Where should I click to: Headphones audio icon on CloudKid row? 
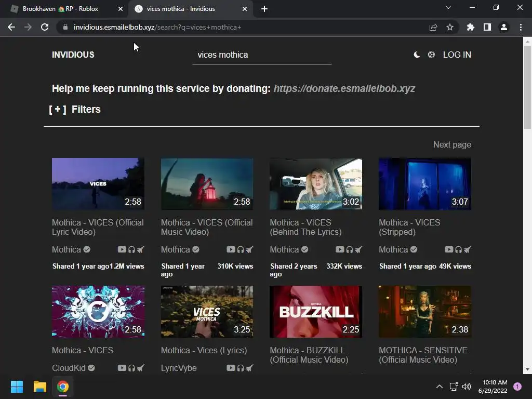[x=131, y=368]
